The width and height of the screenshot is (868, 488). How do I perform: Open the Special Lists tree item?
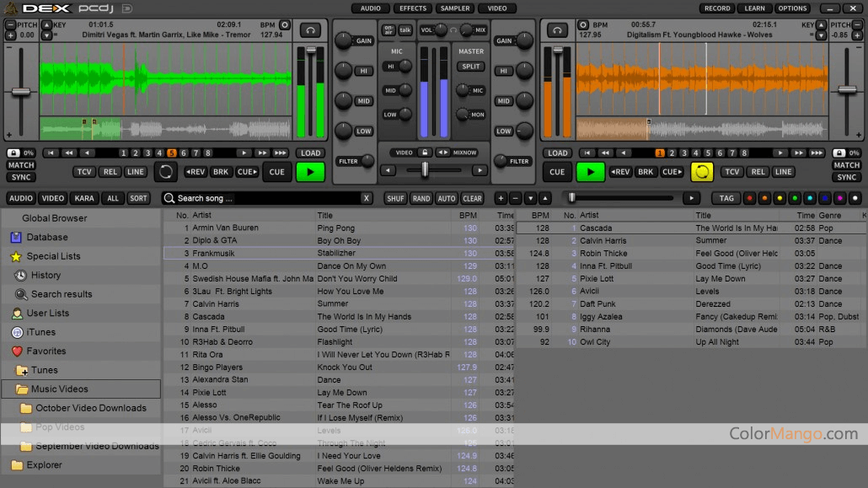click(x=53, y=256)
